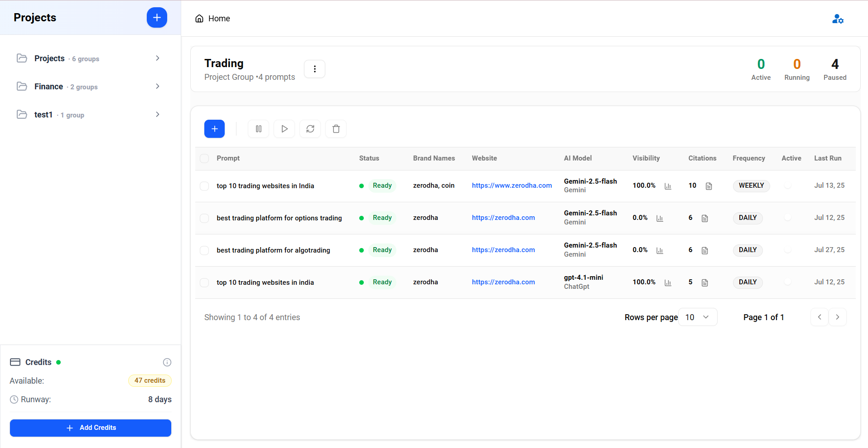
Task: Open citations document icon for gpt-4.1-mini row
Action: [705, 282]
